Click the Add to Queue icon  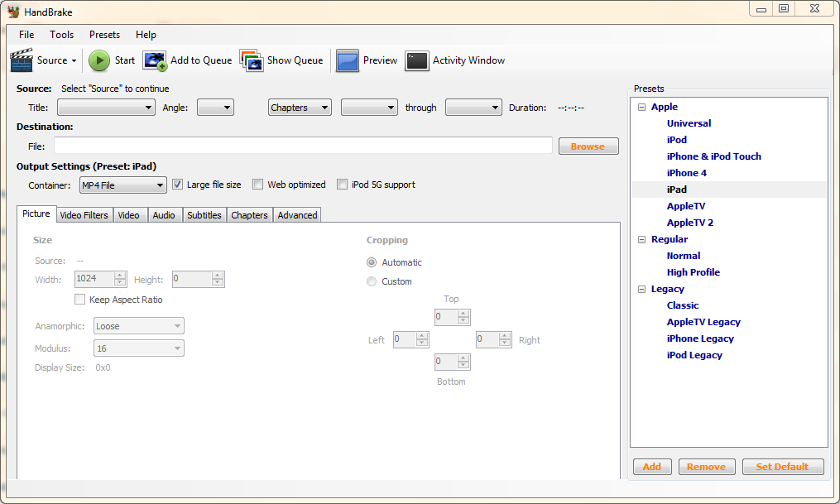[155, 60]
